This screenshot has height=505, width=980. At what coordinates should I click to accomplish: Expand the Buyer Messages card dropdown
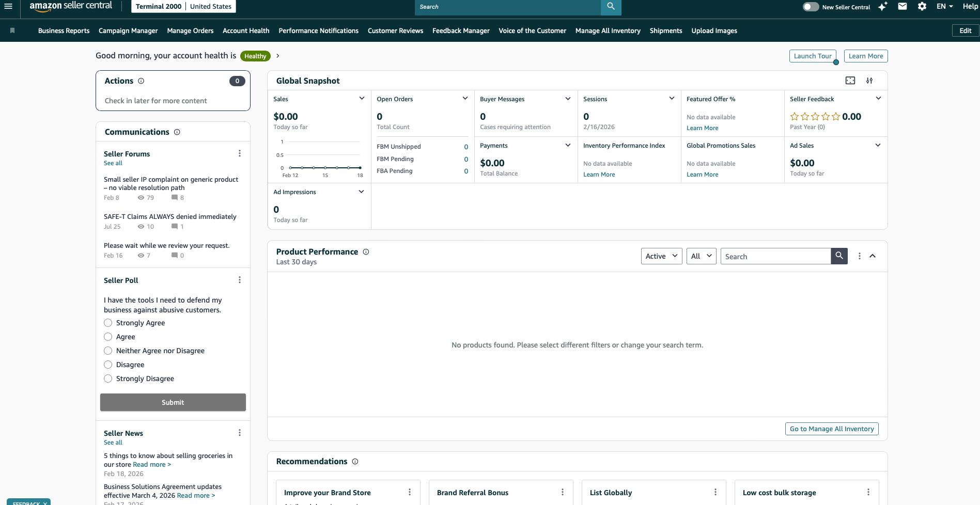tap(568, 99)
